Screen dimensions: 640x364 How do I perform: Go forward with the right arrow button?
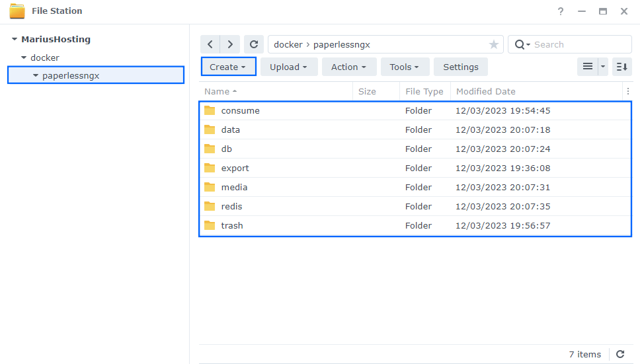coord(230,44)
